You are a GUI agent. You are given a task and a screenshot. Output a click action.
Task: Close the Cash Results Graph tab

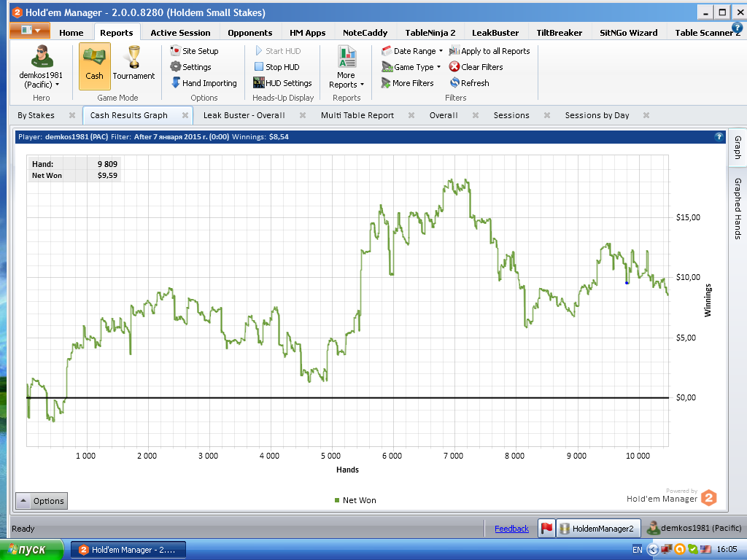pos(185,115)
